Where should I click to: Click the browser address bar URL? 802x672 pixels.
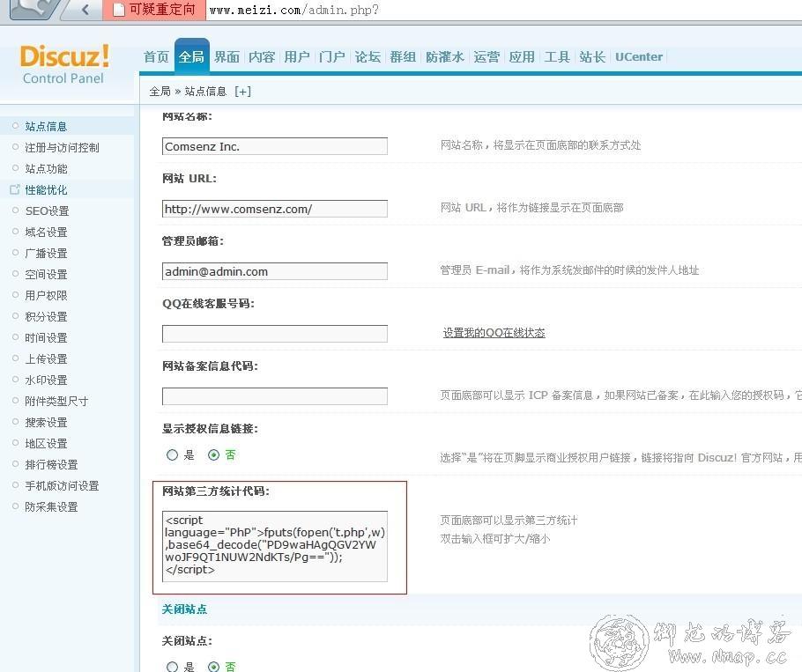(294, 10)
